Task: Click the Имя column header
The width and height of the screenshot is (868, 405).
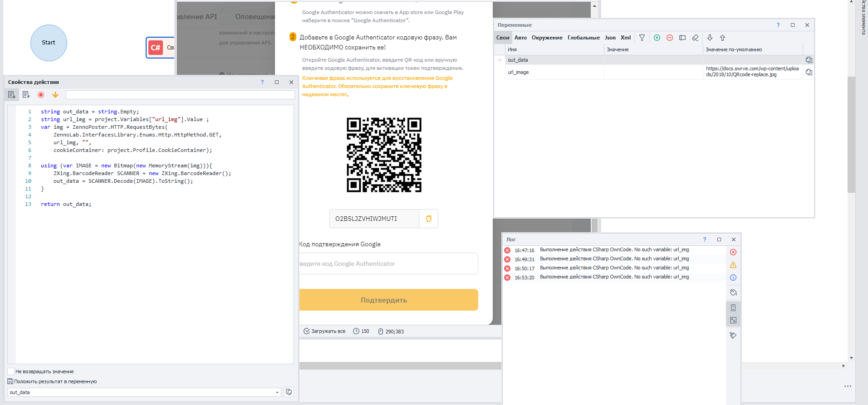Action: [554, 49]
